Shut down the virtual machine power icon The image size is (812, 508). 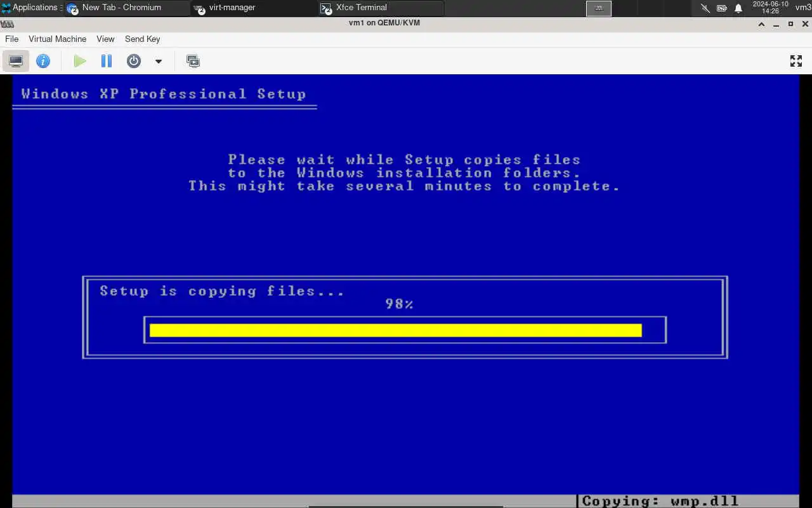click(133, 61)
